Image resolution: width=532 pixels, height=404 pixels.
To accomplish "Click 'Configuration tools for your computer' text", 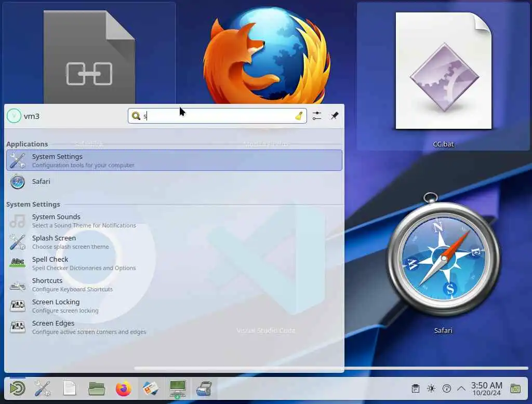I will coord(83,165).
